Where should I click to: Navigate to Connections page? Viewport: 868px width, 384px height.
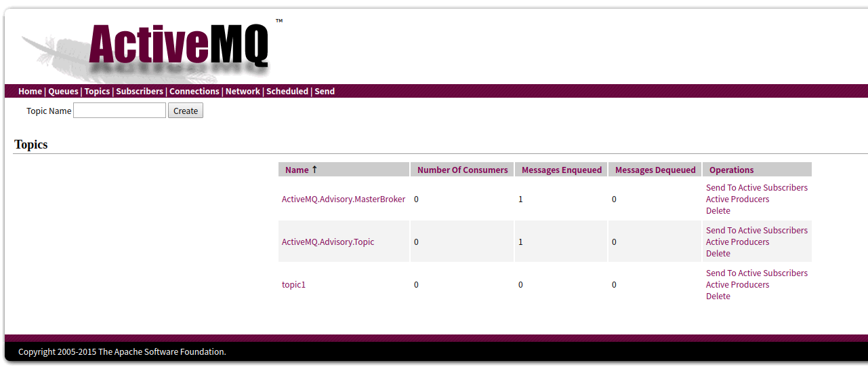(x=194, y=91)
